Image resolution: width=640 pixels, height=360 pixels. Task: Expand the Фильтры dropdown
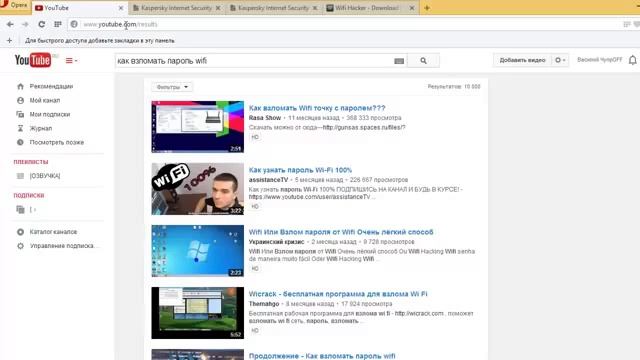point(172,87)
